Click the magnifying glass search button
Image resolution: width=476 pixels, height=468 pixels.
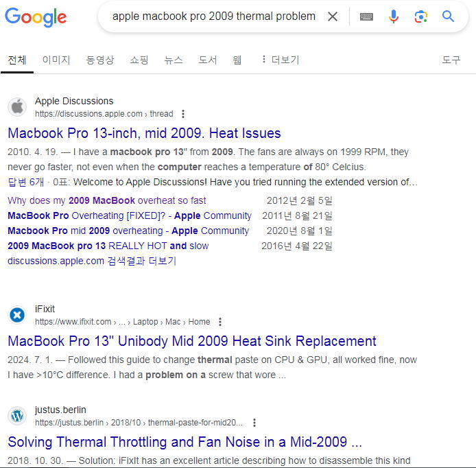pos(448,16)
